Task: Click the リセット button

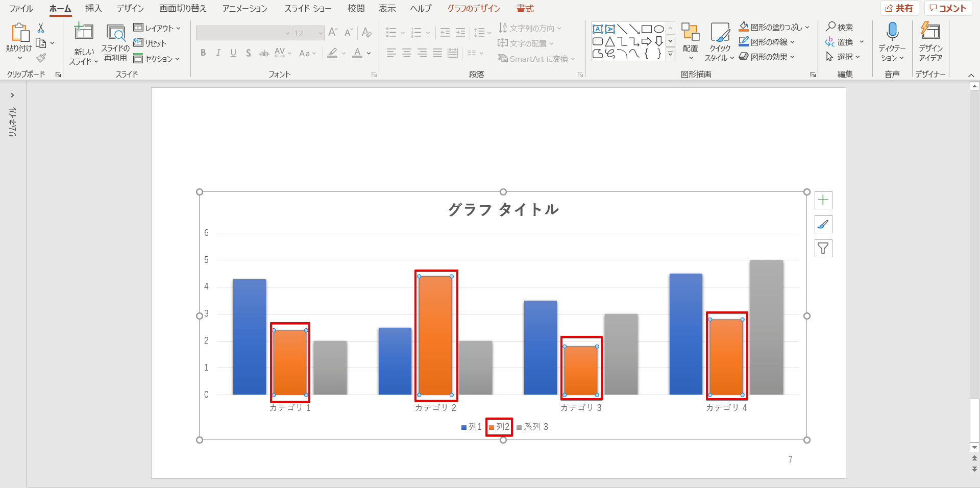Action: 150,43
